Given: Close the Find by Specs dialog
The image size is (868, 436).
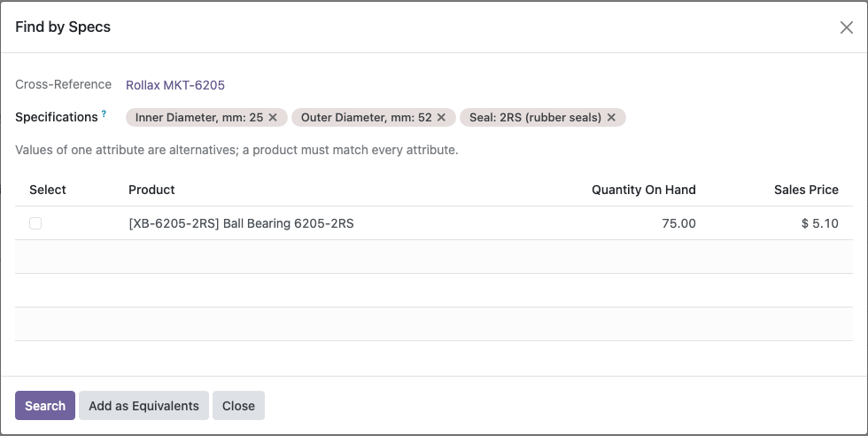Looking at the screenshot, I should pyautogui.click(x=846, y=27).
